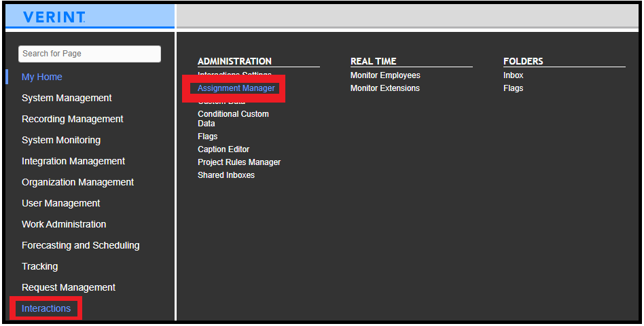Viewport: 644px width, 326px height.
Task: Go to Project Rules Manager
Action: (239, 162)
